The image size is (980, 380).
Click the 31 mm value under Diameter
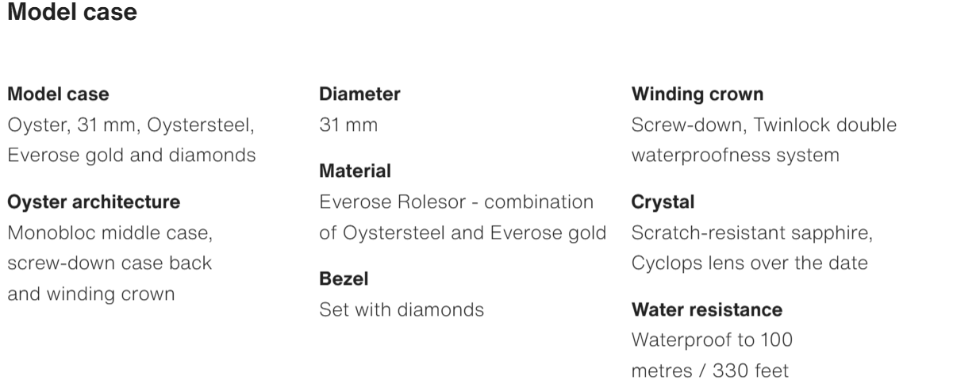click(348, 125)
